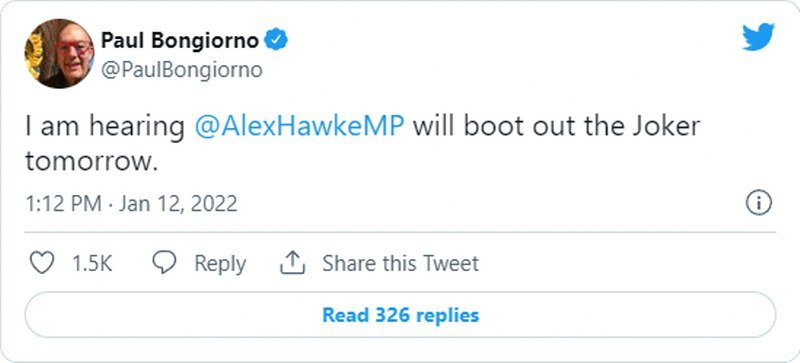
Task: Select the Reply text label
Action: tap(220, 264)
